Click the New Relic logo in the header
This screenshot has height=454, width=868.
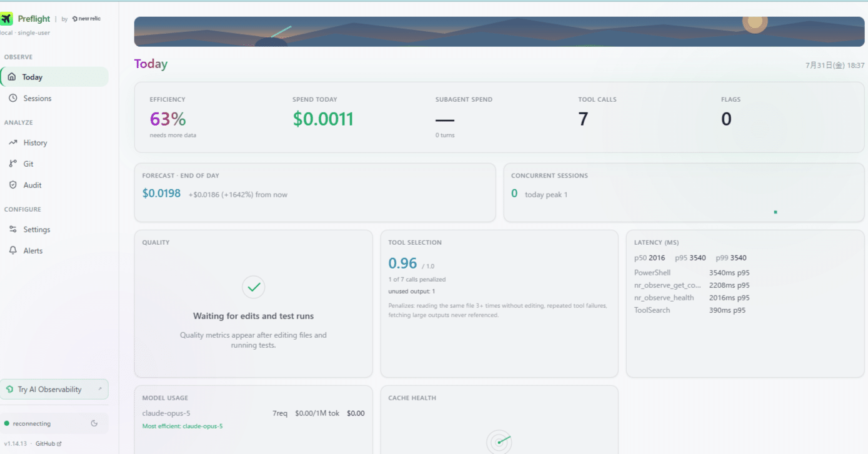point(86,19)
